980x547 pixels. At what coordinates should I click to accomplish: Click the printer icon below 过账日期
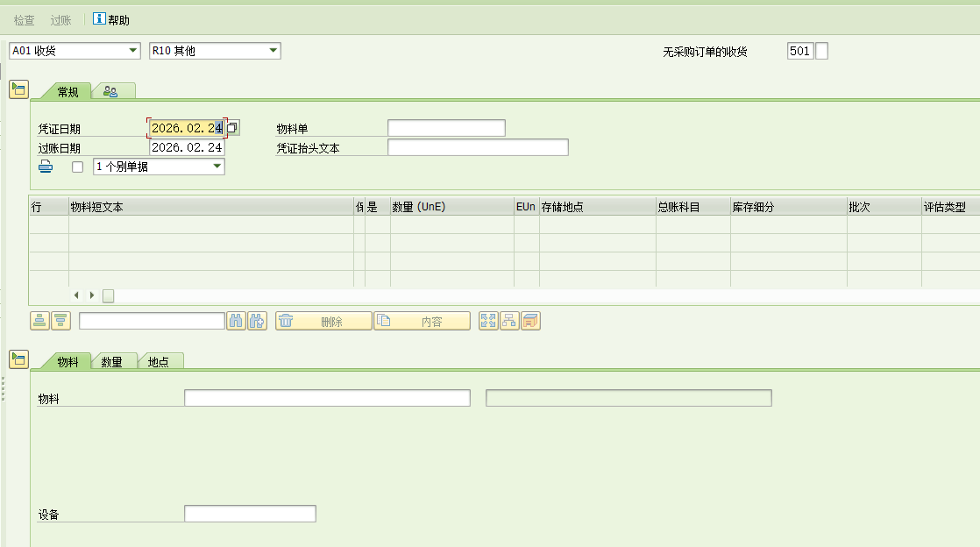[46, 167]
